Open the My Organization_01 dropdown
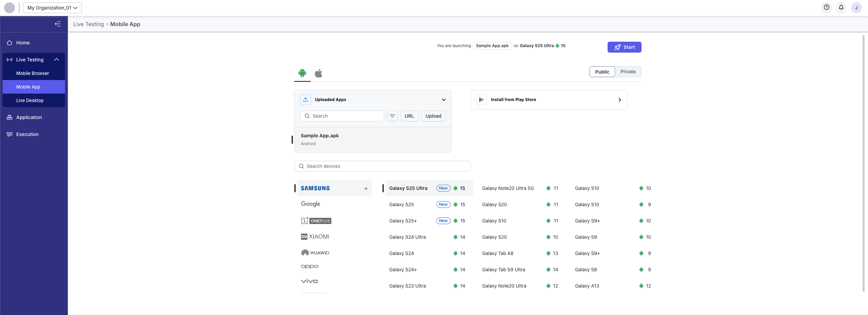The height and width of the screenshot is (315, 868). coord(53,8)
